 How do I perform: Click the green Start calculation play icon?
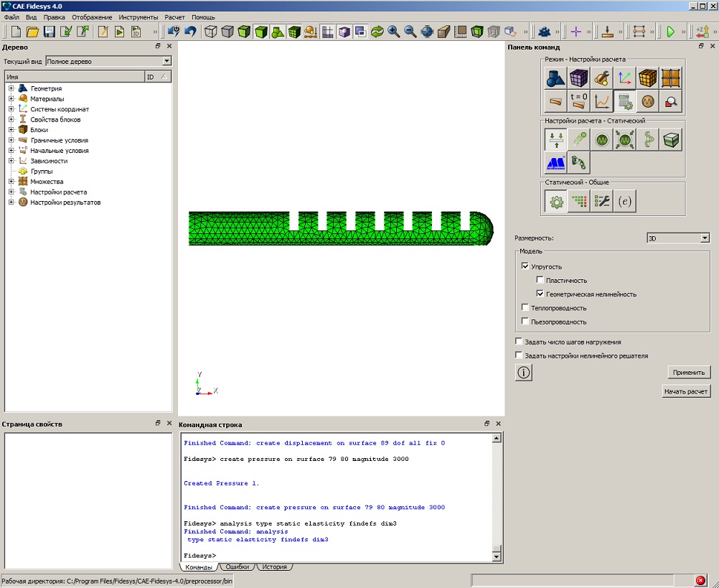point(670,32)
